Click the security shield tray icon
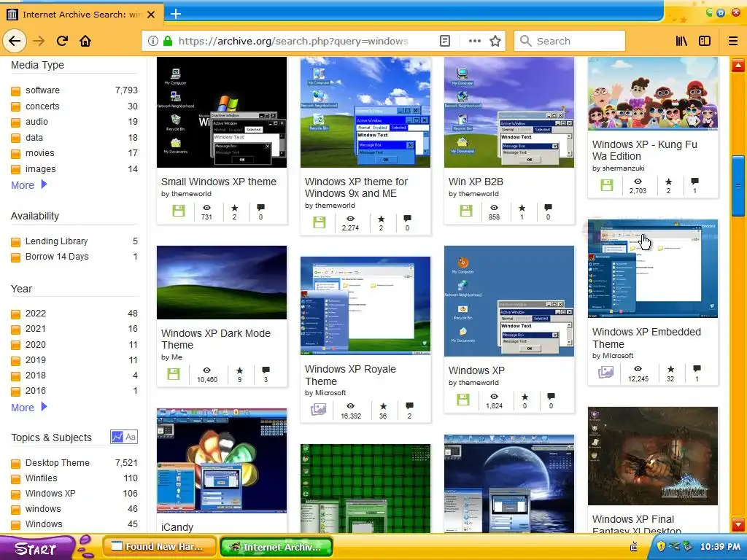 click(x=661, y=545)
